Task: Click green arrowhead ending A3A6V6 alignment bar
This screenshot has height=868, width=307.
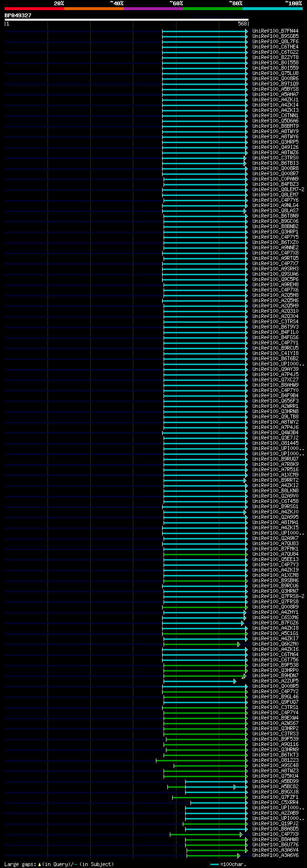Action: point(239,856)
